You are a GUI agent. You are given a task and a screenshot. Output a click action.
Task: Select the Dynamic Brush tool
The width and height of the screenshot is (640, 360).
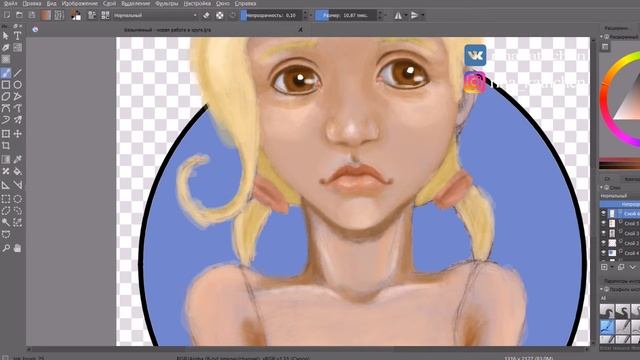(6, 120)
